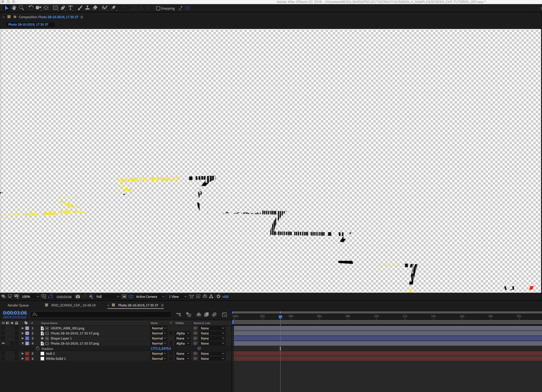Open the Graph Editor
Image resolution: width=542 pixels, height=392 pixels.
tap(224, 314)
